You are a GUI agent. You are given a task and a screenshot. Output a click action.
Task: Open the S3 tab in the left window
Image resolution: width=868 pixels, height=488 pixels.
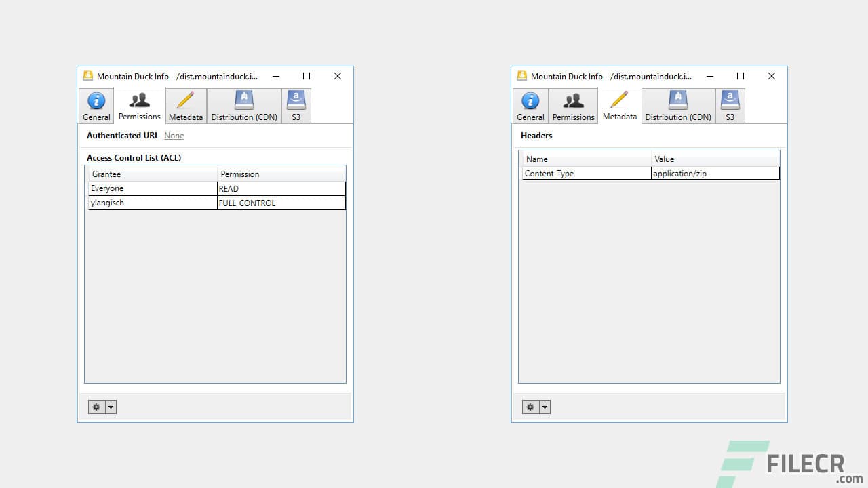pyautogui.click(x=296, y=106)
